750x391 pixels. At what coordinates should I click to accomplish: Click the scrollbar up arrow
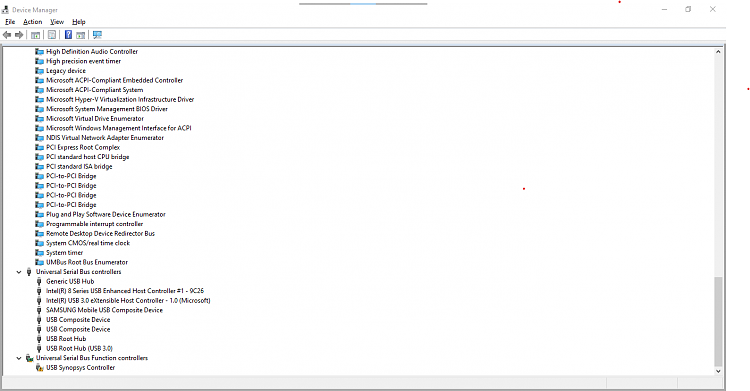point(718,52)
